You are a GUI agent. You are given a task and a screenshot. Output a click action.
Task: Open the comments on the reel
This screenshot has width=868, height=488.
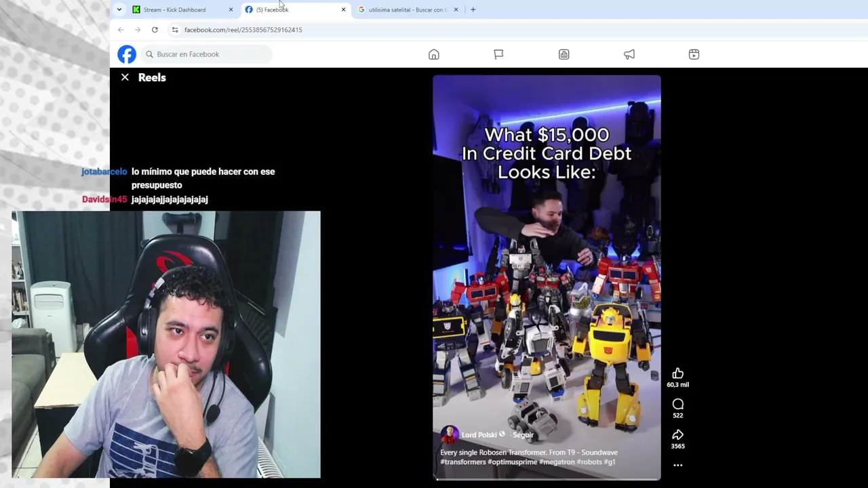677,404
